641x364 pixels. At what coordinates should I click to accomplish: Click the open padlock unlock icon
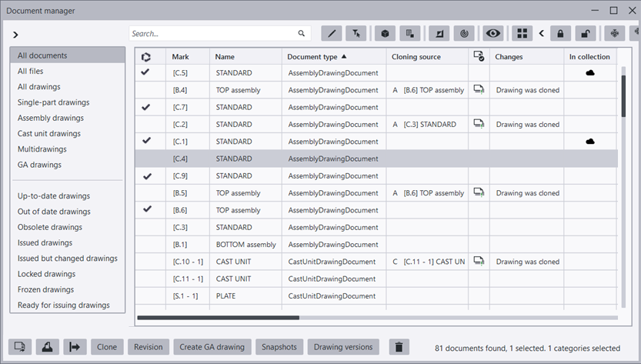coord(586,34)
